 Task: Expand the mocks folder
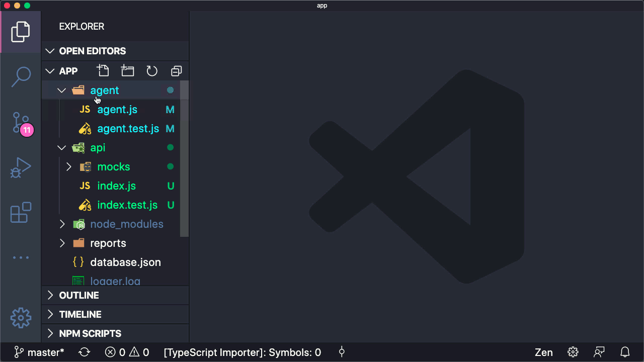(69, 167)
